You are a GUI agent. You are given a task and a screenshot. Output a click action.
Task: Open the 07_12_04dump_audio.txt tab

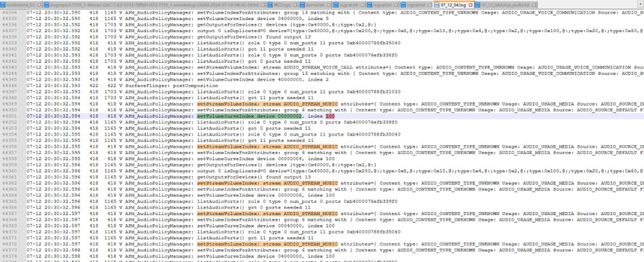click(506, 5)
